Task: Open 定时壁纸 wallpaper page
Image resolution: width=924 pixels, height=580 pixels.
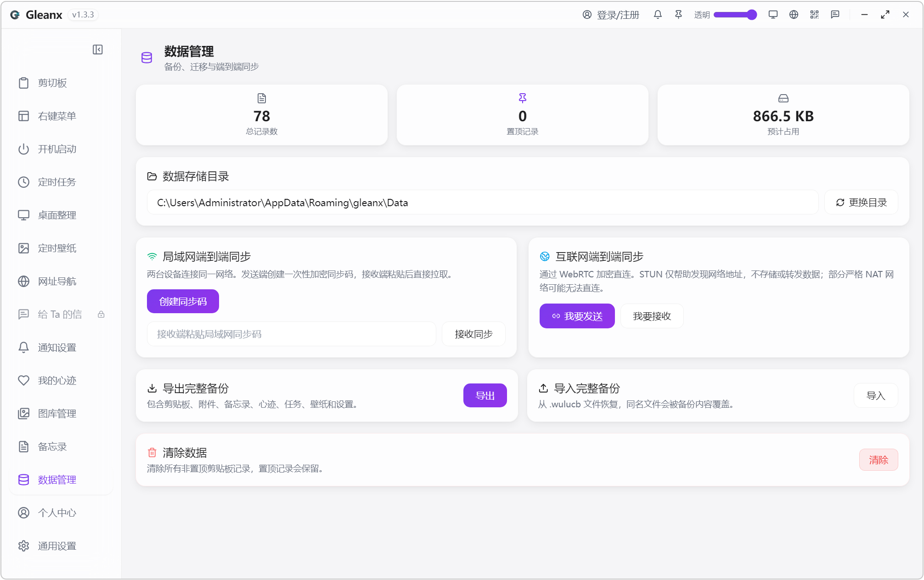Action: 62,248
